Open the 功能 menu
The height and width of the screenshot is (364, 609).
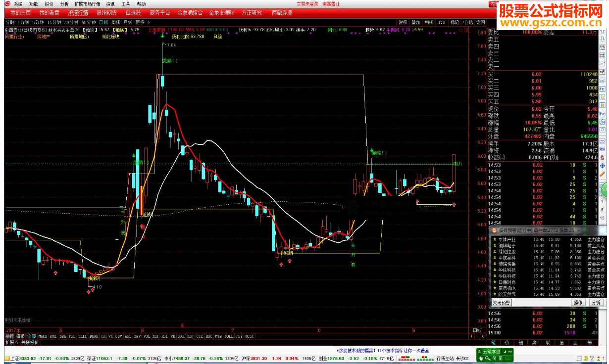33,4
